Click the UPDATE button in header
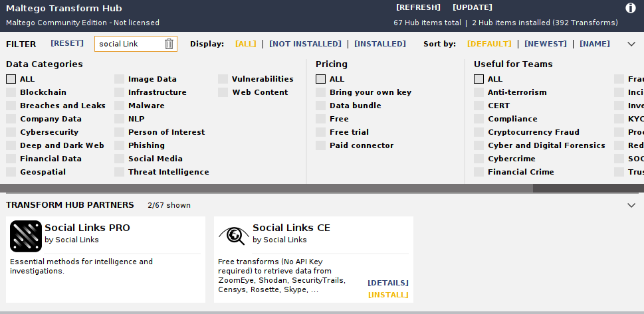Image resolution: width=644 pixels, height=314 pixels. tap(472, 7)
